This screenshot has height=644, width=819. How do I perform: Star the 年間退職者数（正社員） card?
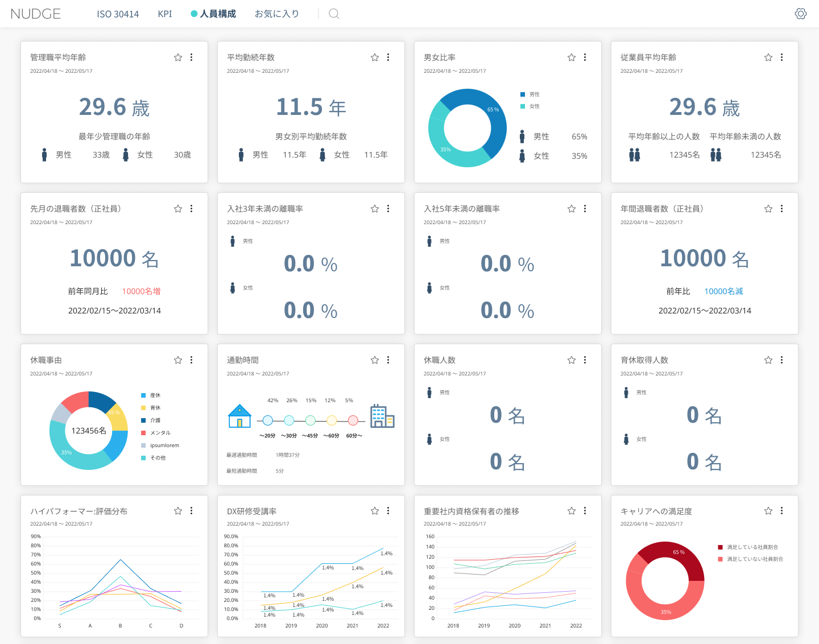pyautogui.click(x=768, y=209)
